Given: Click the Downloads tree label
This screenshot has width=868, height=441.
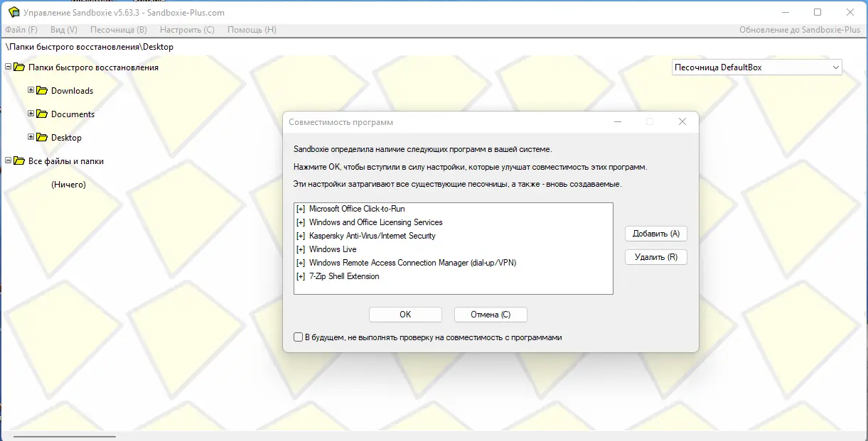Looking at the screenshot, I should (x=72, y=91).
